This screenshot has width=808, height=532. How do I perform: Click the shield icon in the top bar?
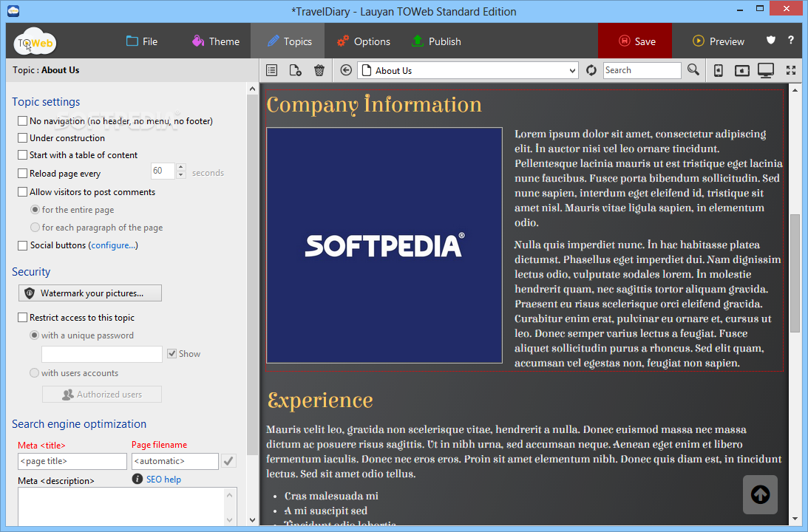tap(771, 40)
